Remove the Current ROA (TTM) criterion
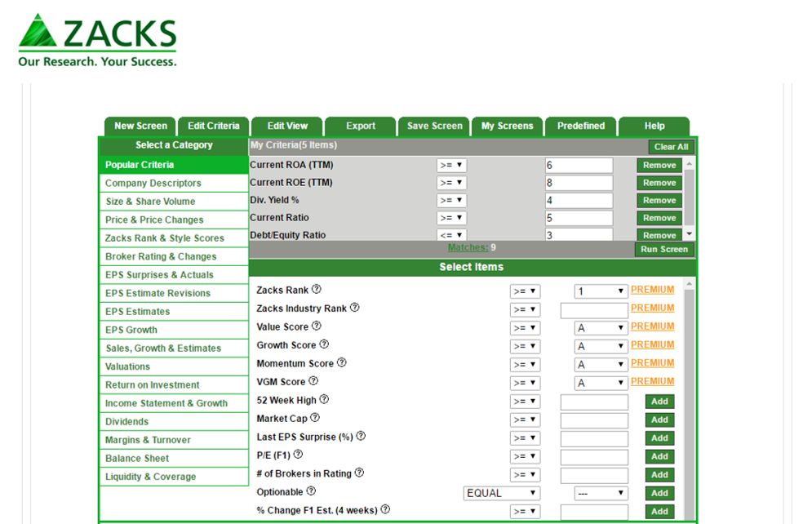 point(659,165)
